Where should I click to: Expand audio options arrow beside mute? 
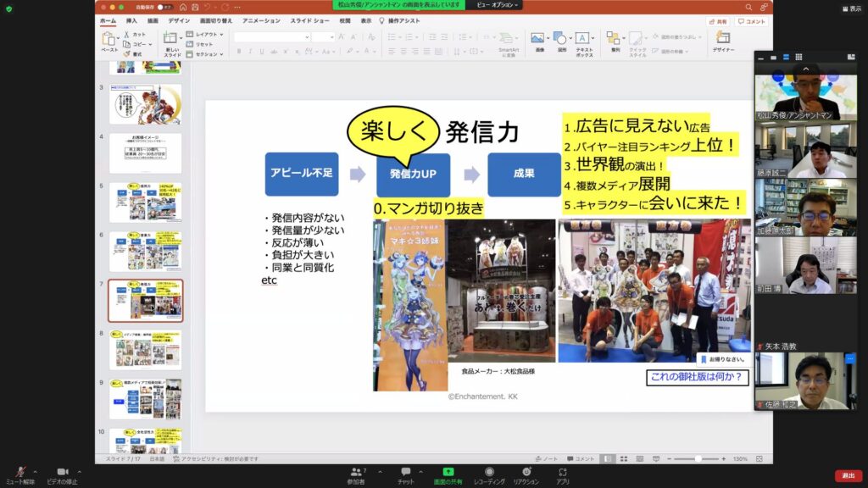[x=36, y=472]
